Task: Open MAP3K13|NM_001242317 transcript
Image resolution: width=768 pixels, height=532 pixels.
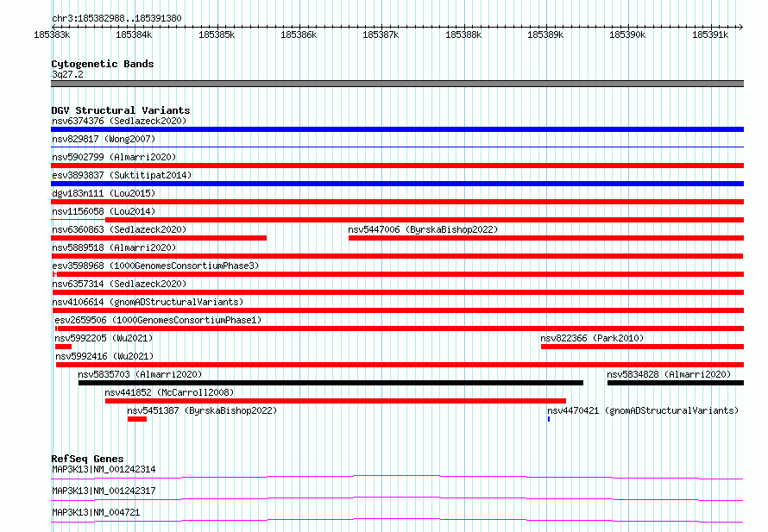Action: pos(104,491)
